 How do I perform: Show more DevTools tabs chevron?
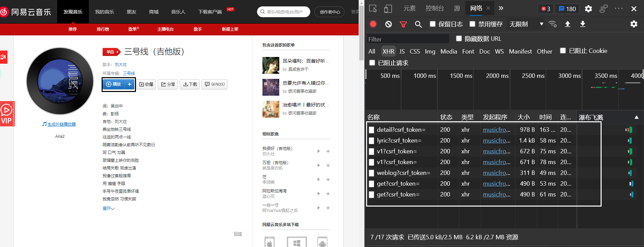[501, 8]
